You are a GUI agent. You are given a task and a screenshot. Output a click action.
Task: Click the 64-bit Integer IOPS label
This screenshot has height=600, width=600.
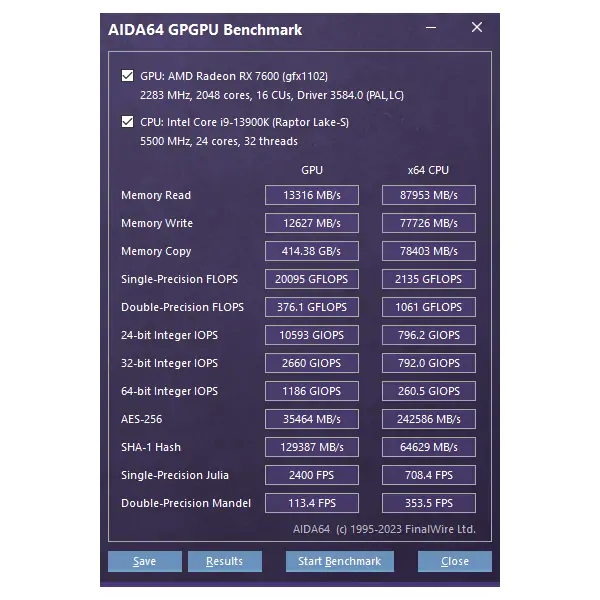coord(170,391)
